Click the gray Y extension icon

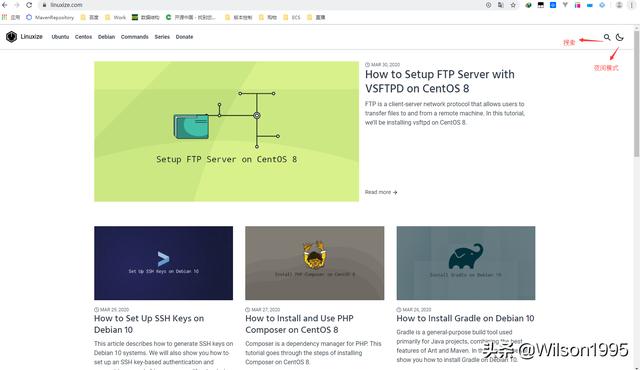click(x=565, y=5)
